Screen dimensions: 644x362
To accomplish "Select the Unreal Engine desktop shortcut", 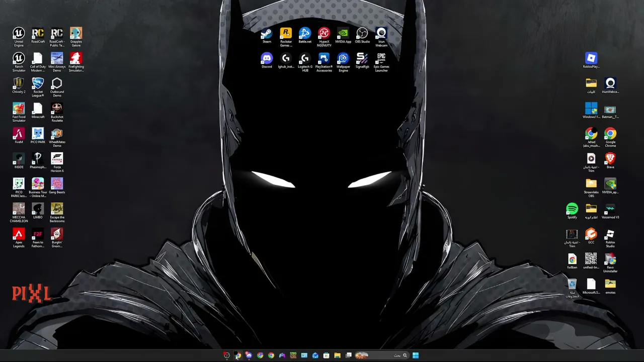I will pos(19,37).
